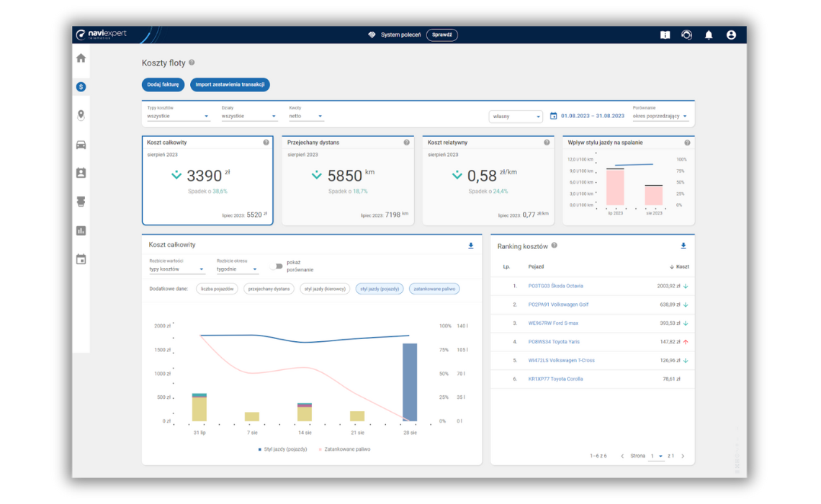Download the Ranking kosztów data
This screenshot has width=821, height=504.
tap(683, 246)
